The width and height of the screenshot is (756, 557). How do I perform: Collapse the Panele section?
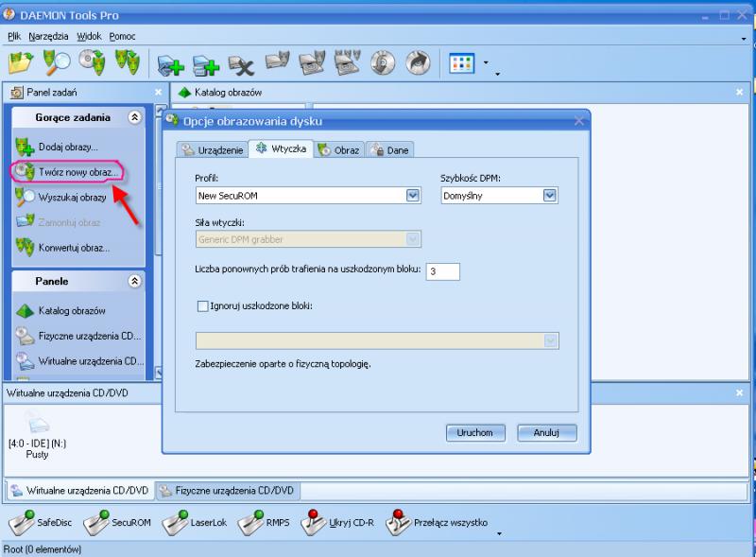click(134, 281)
